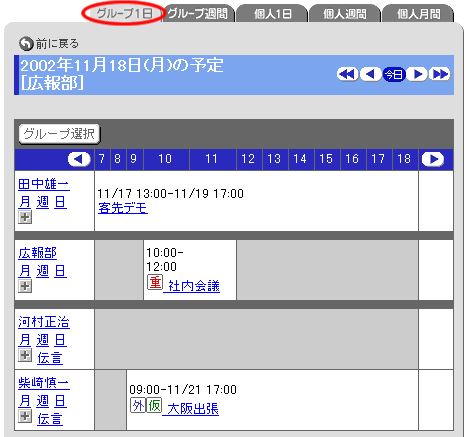Select the 10 o'clock header cell
Viewport: 467px width, 437px height.
tap(166, 159)
